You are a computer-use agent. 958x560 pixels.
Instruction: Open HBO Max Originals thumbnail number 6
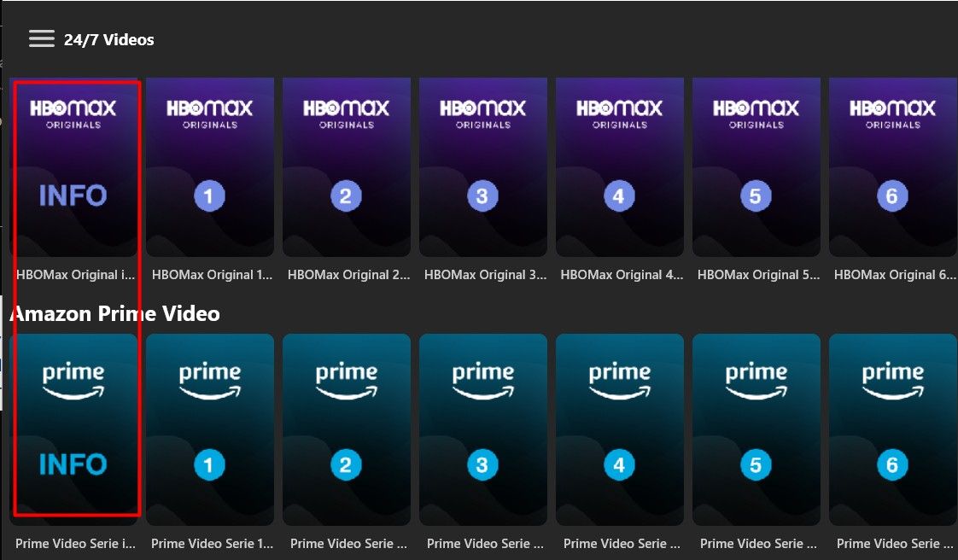(892, 166)
